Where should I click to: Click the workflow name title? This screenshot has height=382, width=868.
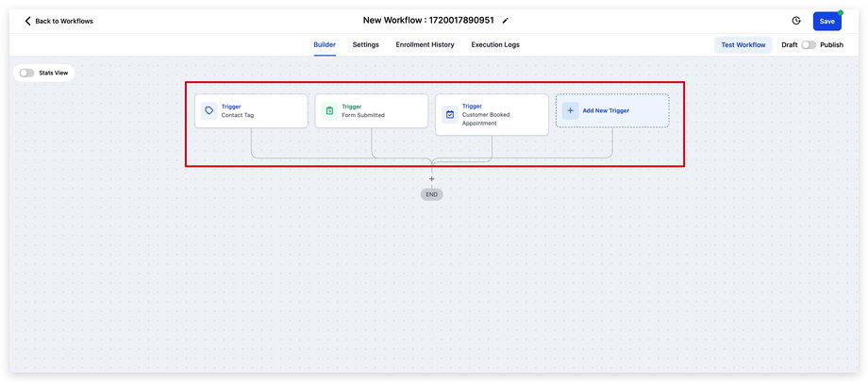click(x=428, y=21)
